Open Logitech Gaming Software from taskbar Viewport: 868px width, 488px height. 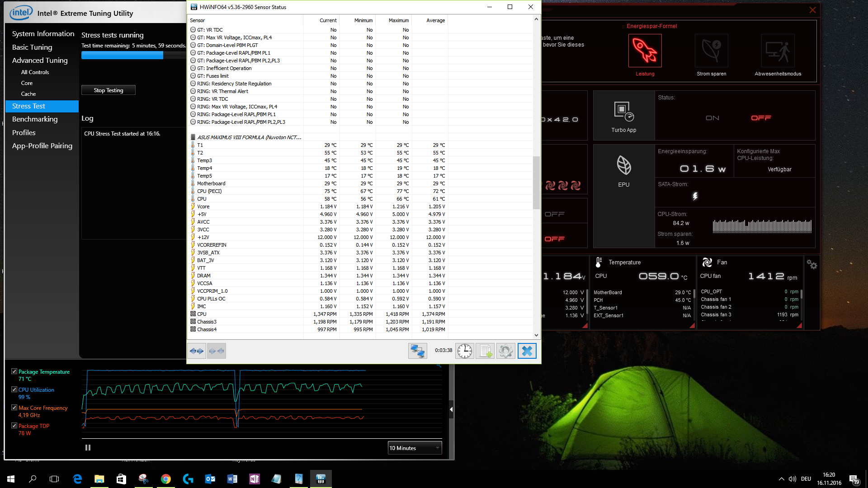pos(188,479)
